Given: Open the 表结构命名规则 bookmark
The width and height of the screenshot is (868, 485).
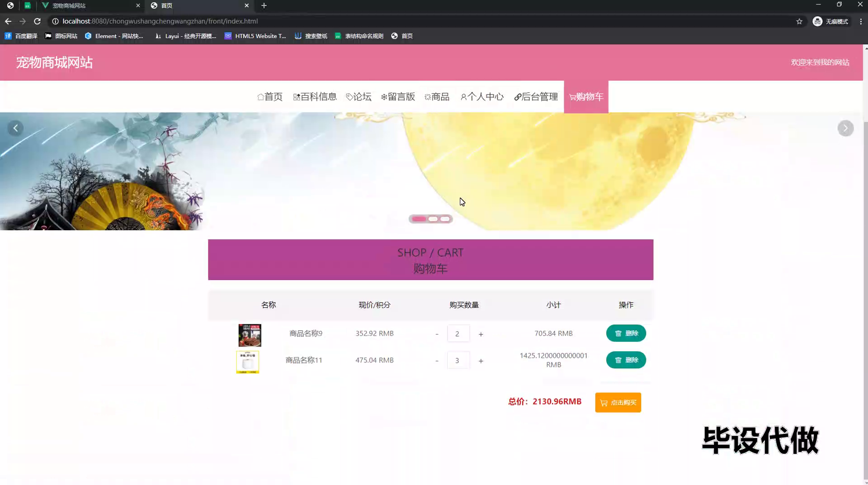Looking at the screenshot, I should [x=359, y=36].
